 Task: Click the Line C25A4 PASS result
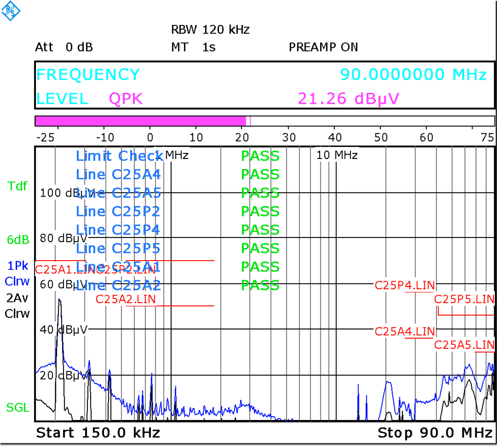pos(260,175)
